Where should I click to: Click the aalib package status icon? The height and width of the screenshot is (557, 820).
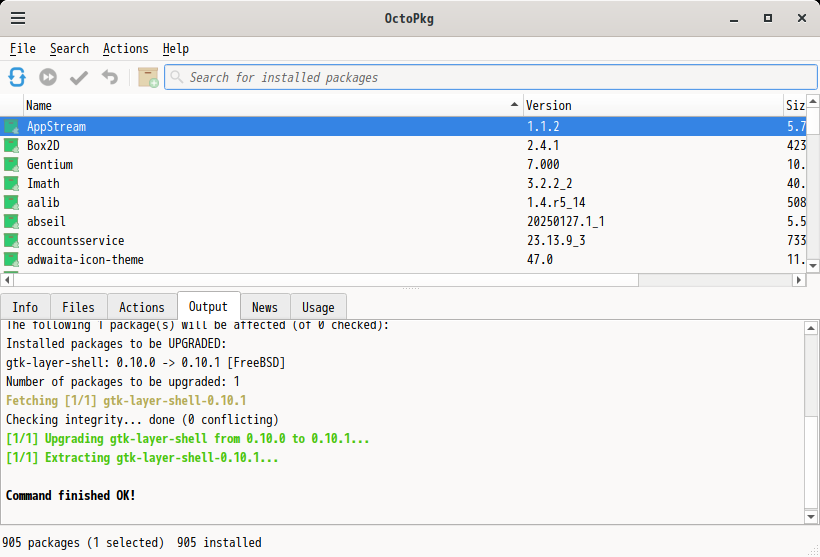11,203
